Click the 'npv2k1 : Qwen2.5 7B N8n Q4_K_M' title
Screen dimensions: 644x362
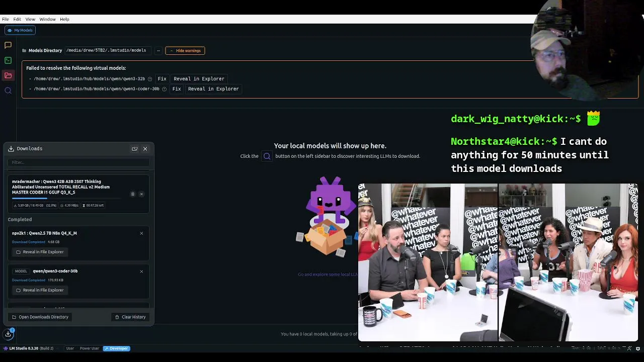[44, 233]
